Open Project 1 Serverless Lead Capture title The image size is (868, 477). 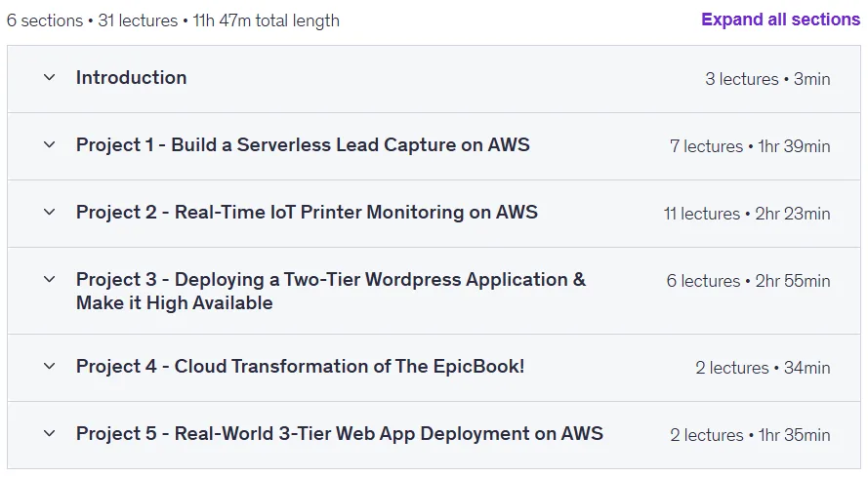click(303, 145)
